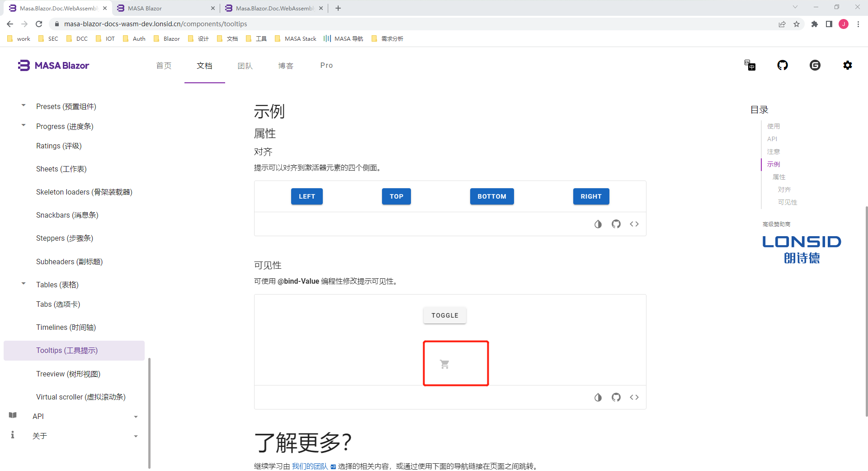The height and width of the screenshot is (471, 868).
Task: Click the TOP tooltip alignment button
Action: point(396,196)
